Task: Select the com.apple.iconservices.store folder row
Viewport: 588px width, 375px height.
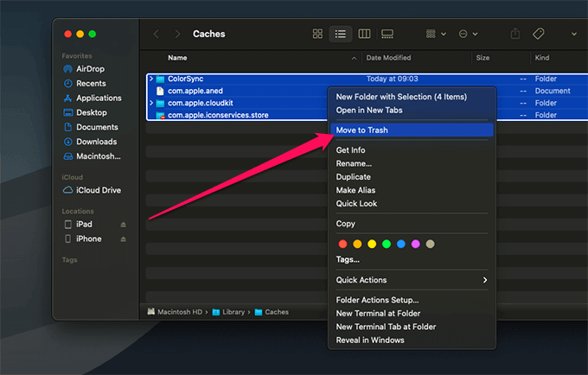Action: [x=367, y=115]
